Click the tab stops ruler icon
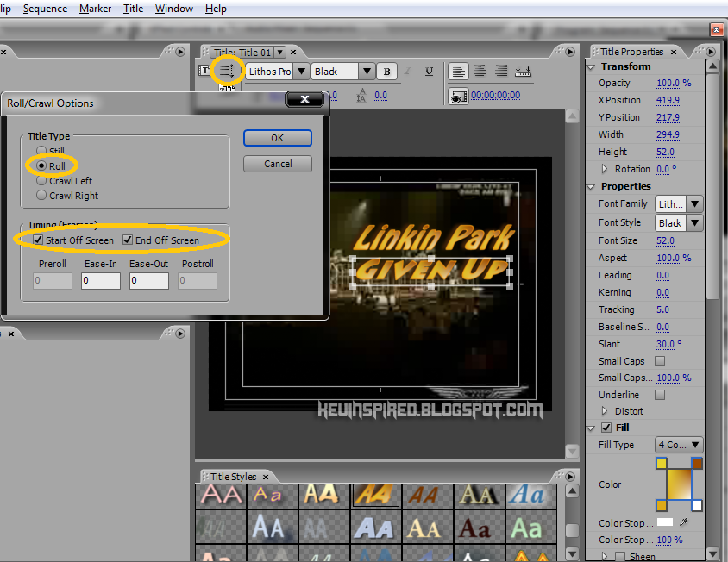The height and width of the screenshot is (562, 728). [x=523, y=71]
